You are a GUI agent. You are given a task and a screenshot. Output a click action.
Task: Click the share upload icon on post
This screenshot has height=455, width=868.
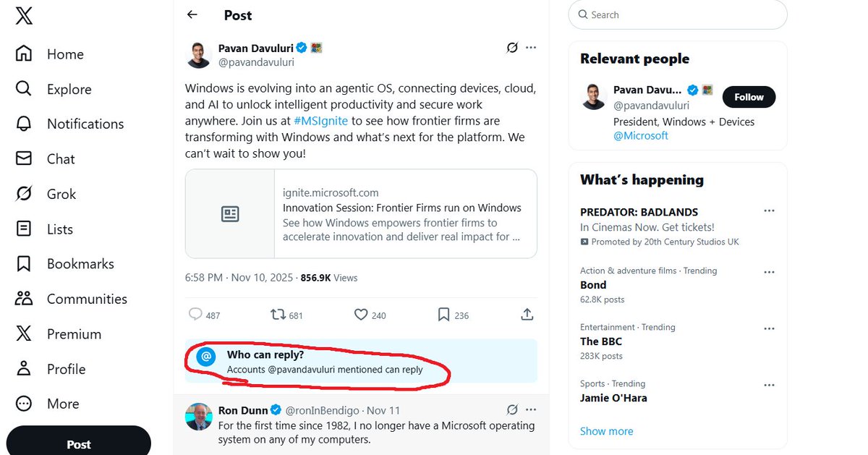click(527, 315)
